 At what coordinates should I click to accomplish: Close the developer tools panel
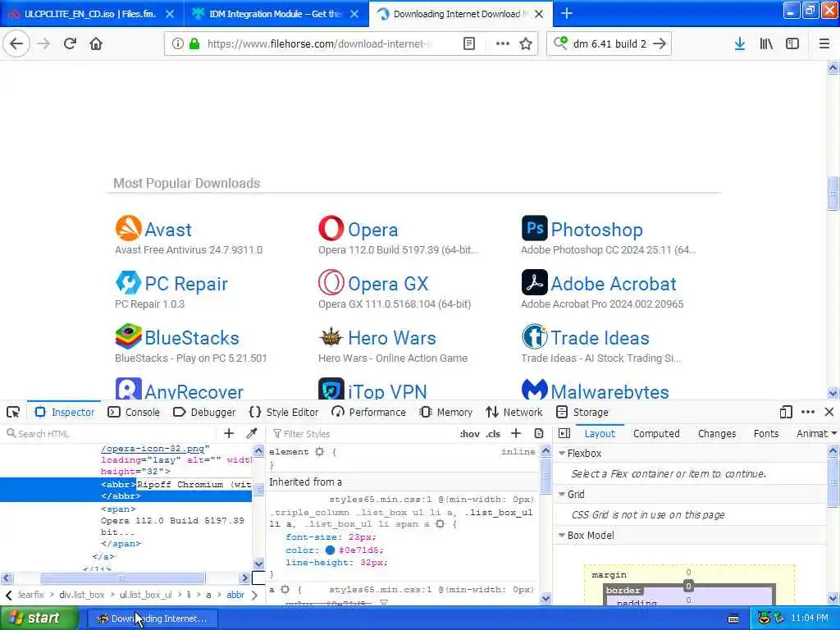coord(829,412)
